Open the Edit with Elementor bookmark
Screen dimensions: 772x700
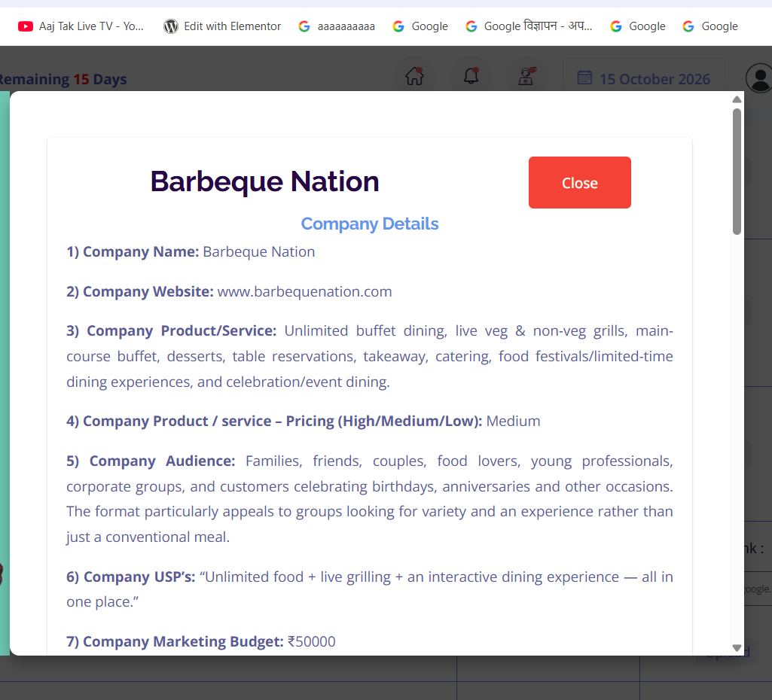(x=222, y=26)
